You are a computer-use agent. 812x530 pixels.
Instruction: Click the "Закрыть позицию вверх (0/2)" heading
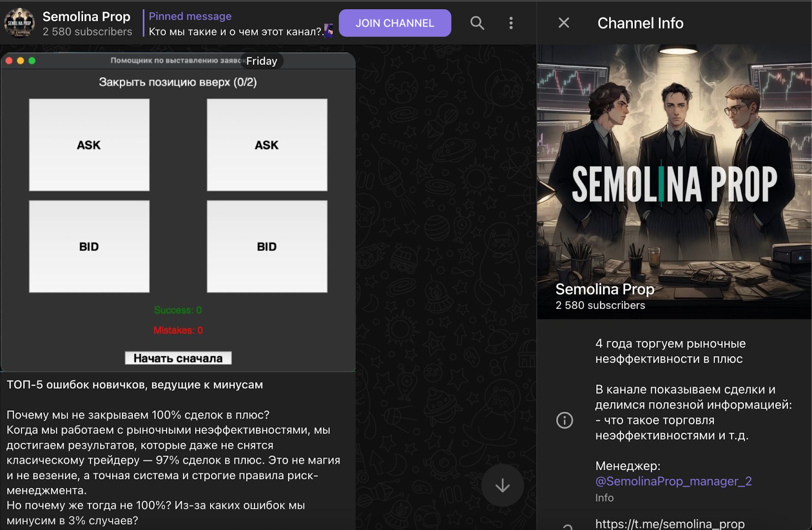[x=178, y=82]
